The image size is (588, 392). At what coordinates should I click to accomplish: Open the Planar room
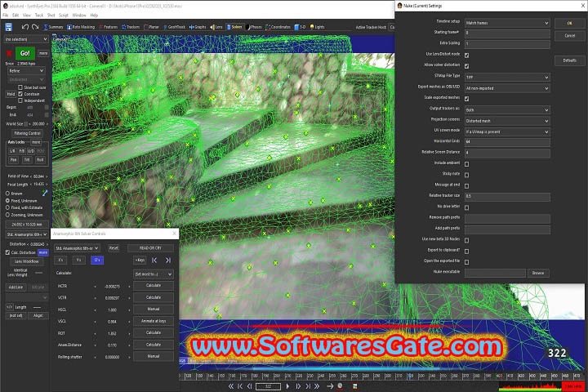point(152,27)
